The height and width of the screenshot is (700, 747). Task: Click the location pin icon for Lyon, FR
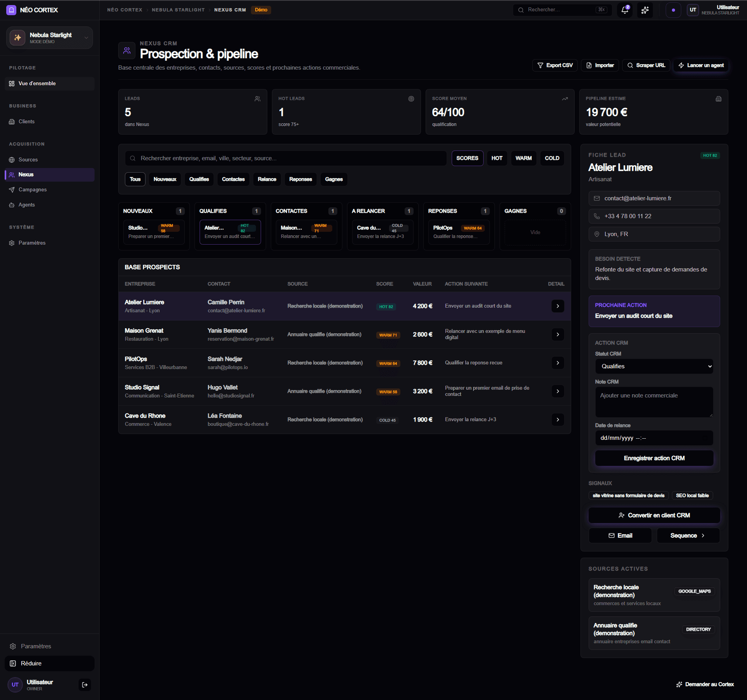tap(597, 234)
